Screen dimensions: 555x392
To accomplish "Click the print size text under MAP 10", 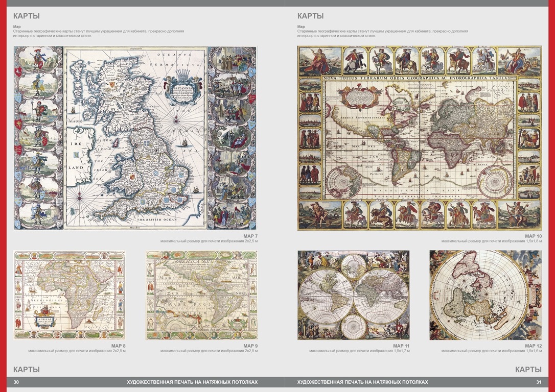I will [491, 241].
